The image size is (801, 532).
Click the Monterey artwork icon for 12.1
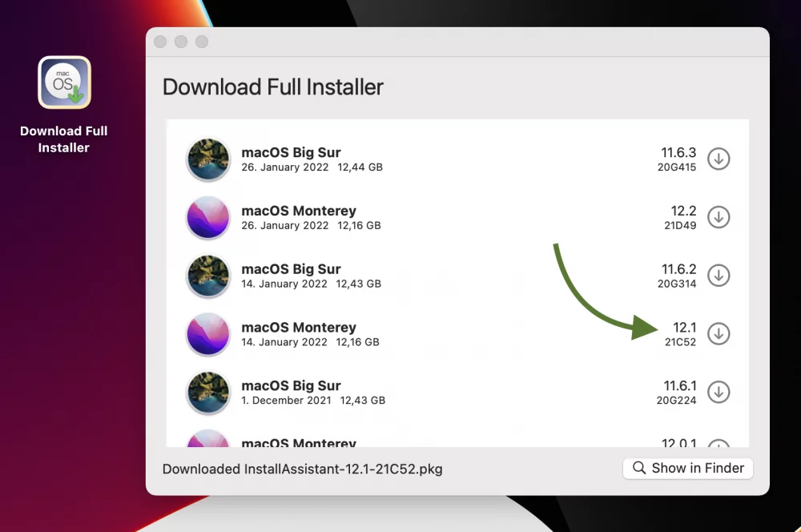[208, 334]
